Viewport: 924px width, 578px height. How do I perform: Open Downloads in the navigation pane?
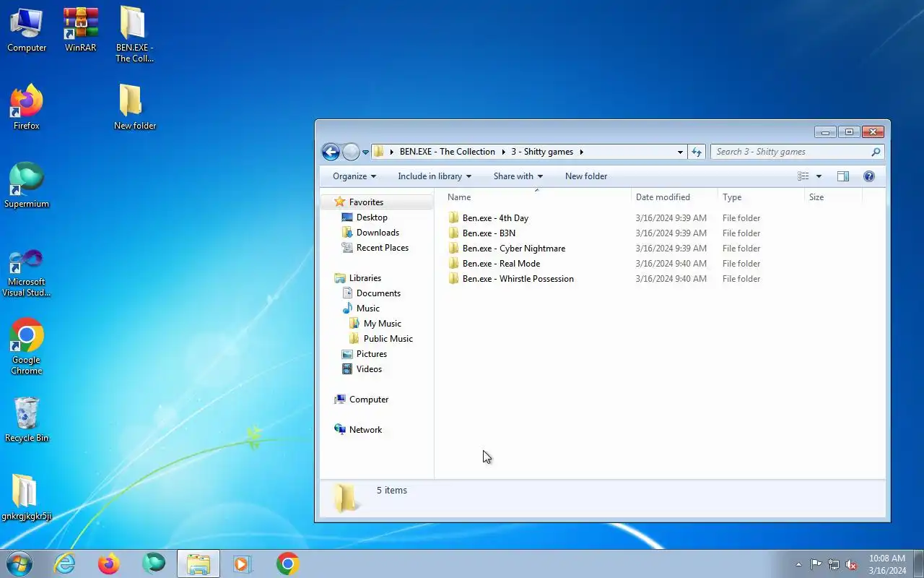[x=378, y=233]
